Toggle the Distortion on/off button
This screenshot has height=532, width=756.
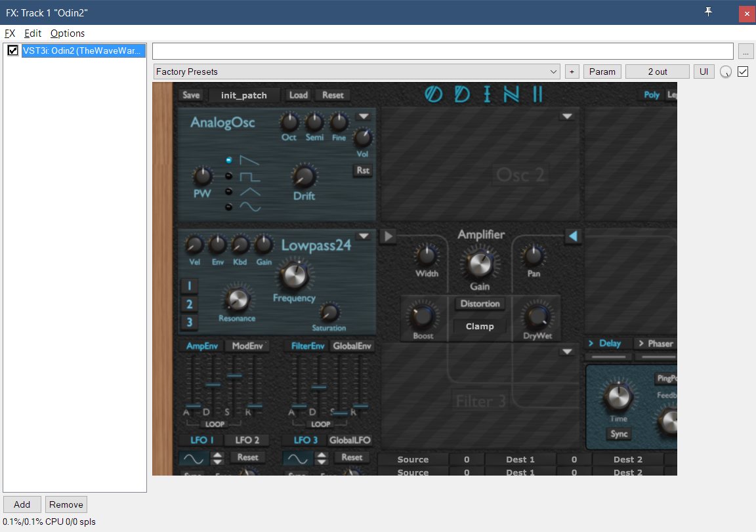(480, 304)
